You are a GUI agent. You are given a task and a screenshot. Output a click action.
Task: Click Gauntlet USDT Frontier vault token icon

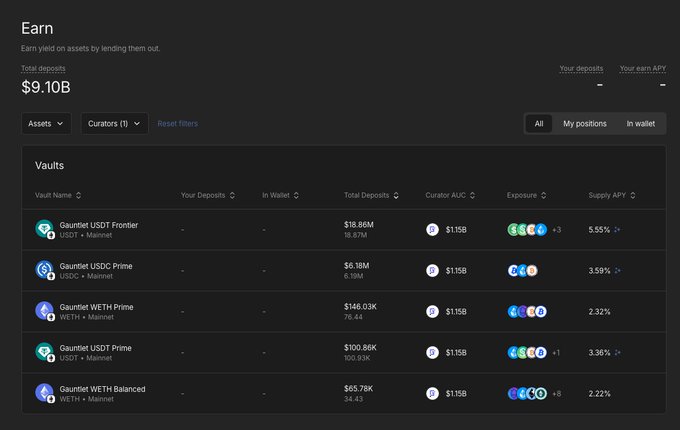point(44,229)
